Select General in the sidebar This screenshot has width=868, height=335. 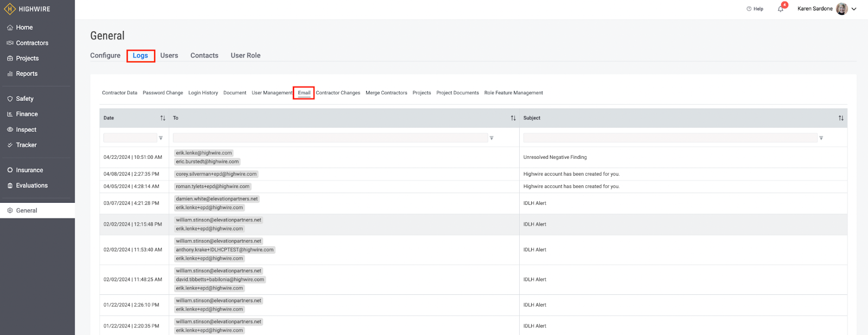coord(37,211)
